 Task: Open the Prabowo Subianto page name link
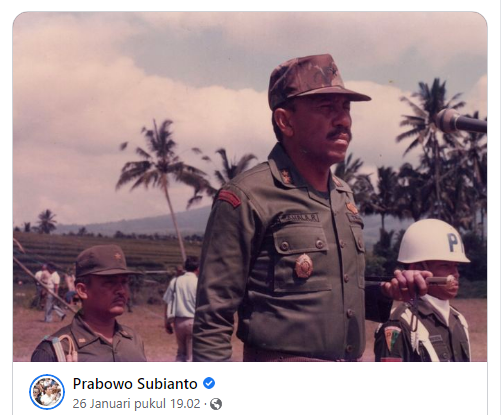[x=135, y=384]
